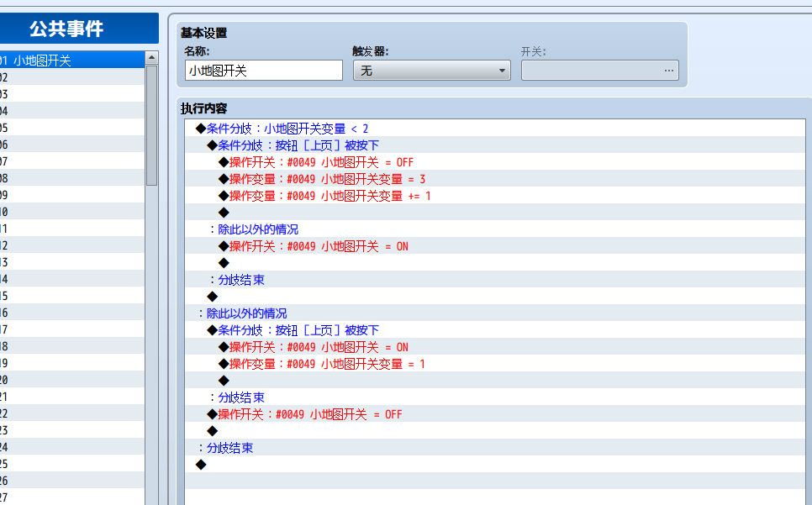Select empty common event row 05
The image size is (812, 505).
click(x=72, y=128)
